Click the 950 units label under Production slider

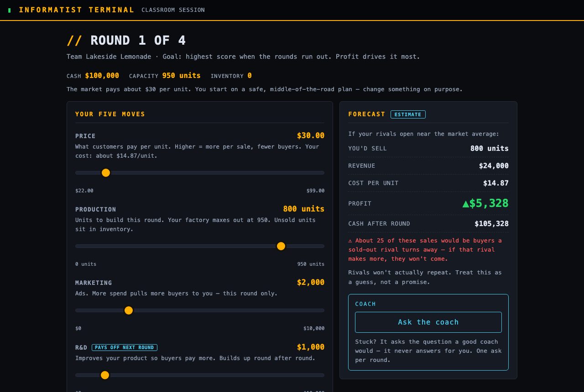point(311,264)
